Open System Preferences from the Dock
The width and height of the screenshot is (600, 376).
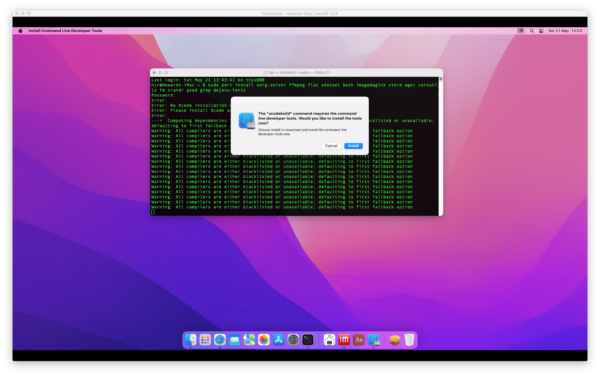[x=293, y=340]
